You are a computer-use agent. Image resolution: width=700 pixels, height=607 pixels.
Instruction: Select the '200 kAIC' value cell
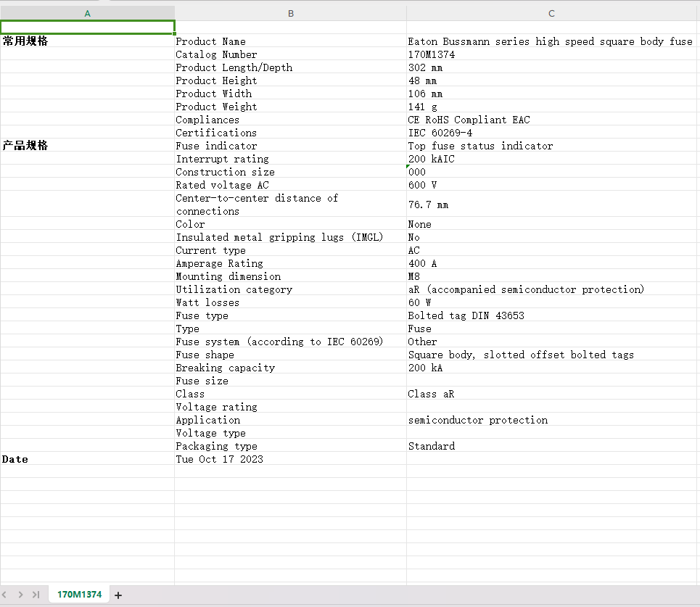point(551,158)
